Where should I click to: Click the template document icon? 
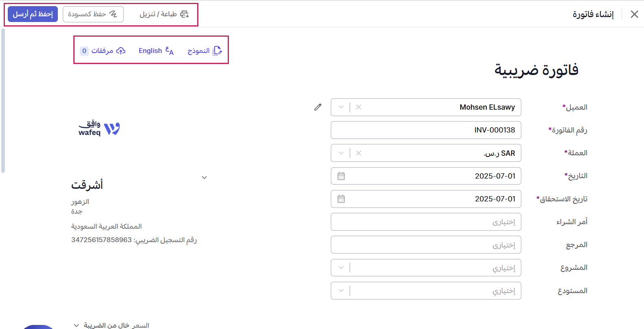click(x=218, y=51)
